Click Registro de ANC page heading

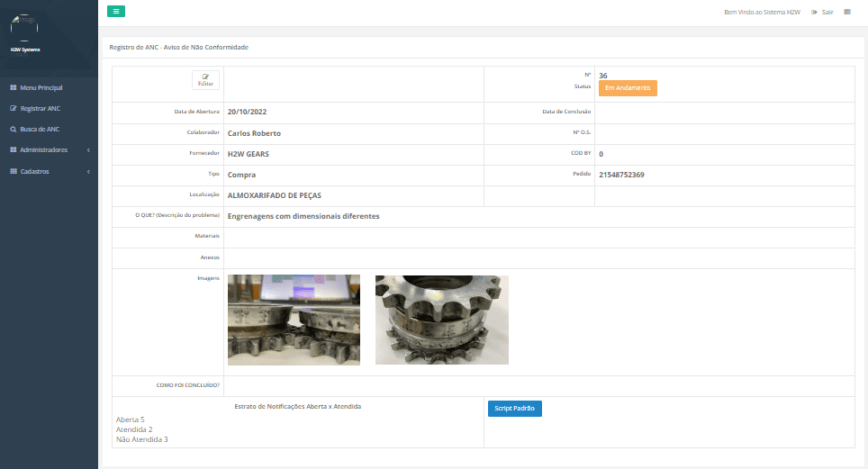pyautogui.click(x=179, y=48)
